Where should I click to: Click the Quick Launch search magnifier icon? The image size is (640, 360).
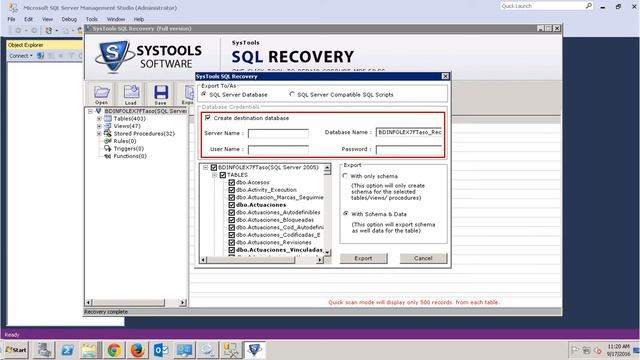click(589, 6)
